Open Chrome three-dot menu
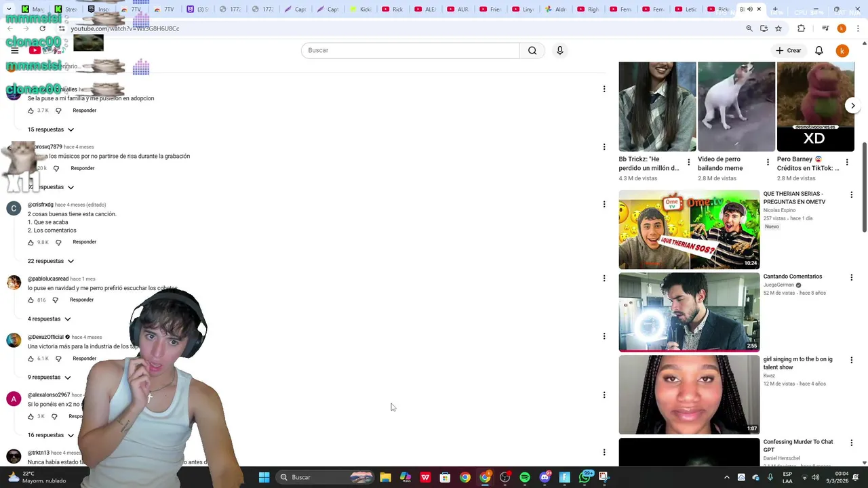Screen dimensions: 868x488 [x=858, y=28]
